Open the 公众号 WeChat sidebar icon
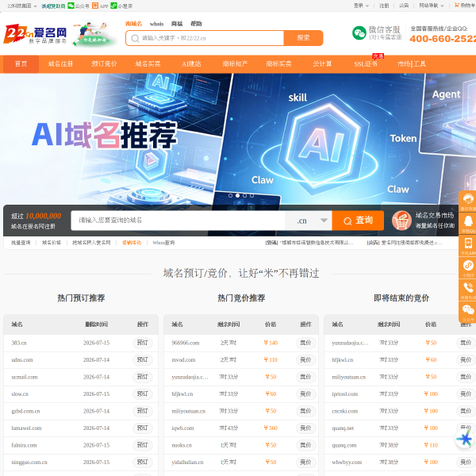This screenshot has width=476, height=476. tap(467, 312)
